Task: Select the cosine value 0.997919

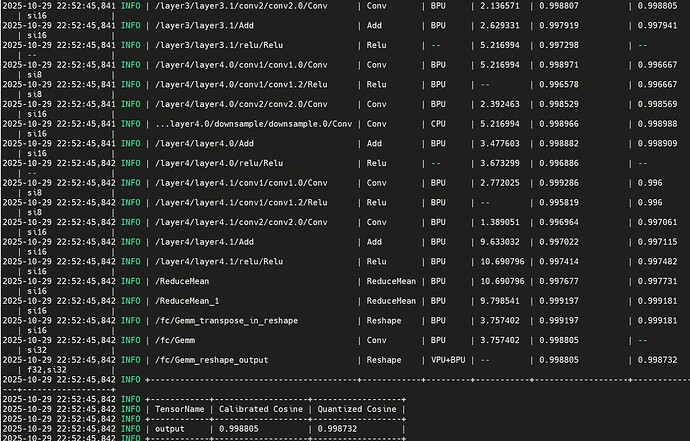Action: 559,26
